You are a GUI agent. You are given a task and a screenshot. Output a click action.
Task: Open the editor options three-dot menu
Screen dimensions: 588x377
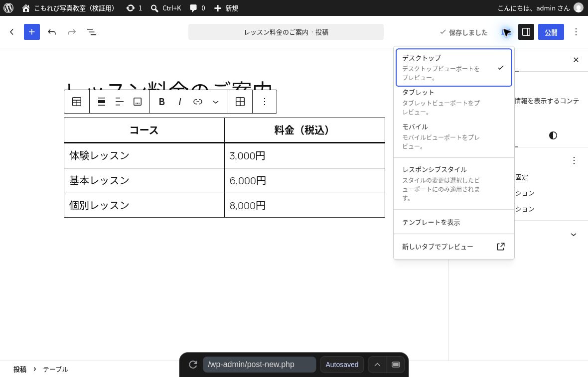tap(576, 32)
